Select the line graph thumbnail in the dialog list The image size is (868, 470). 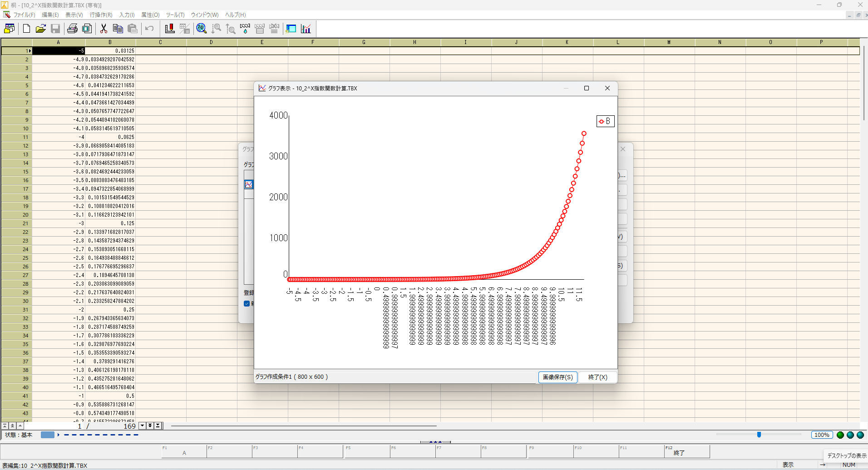point(248,184)
